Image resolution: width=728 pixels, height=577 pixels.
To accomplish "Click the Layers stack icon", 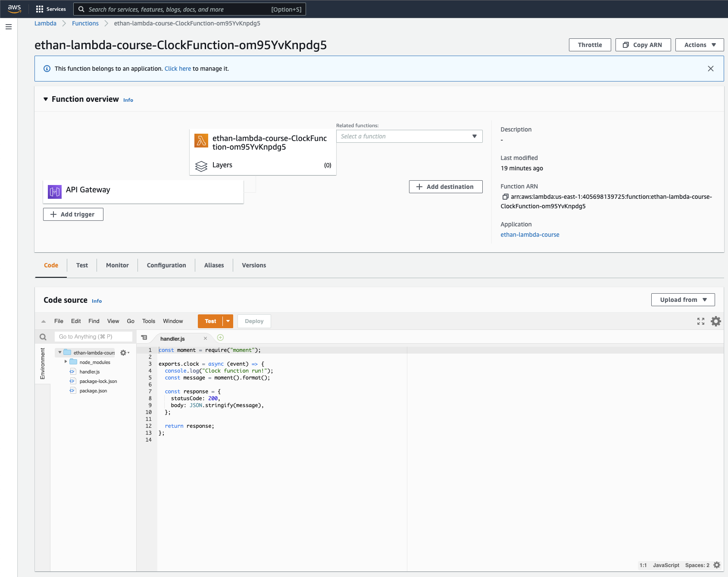I will pyautogui.click(x=201, y=166).
